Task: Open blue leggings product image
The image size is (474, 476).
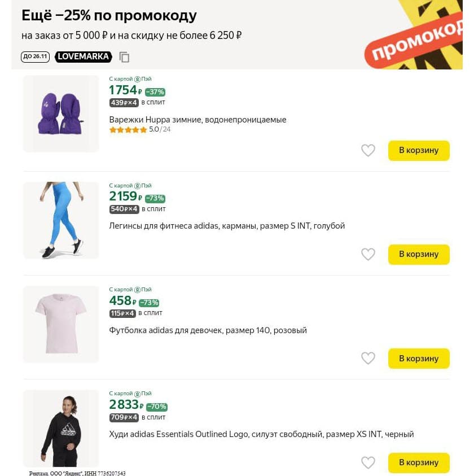Action: [x=61, y=220]
